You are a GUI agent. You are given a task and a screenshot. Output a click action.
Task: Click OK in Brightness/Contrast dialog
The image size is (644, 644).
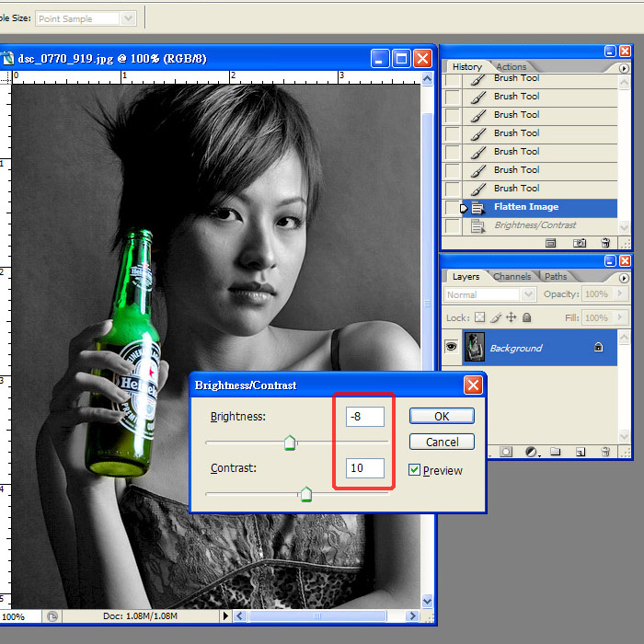coord(442,416)
